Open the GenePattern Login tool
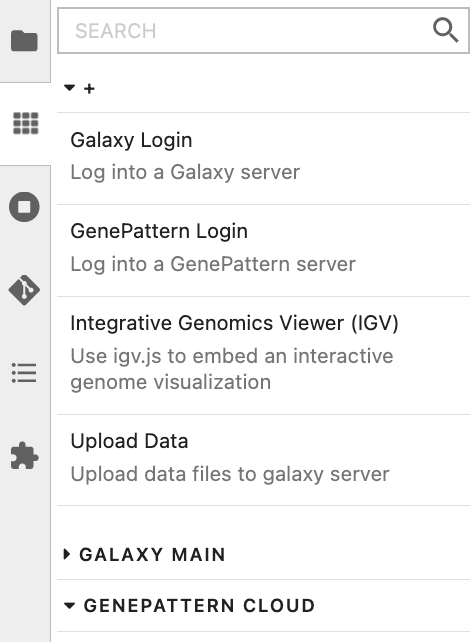The height and width of the screenshot is (642, 475). point(263,251)
